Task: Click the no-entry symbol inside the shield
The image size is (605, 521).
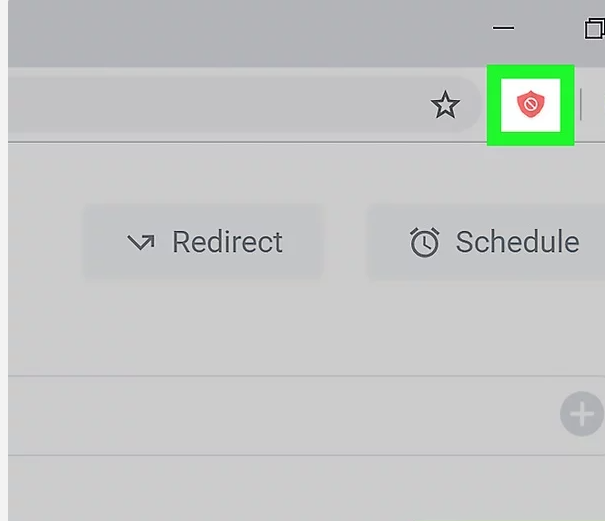Action: pos(530,103)
